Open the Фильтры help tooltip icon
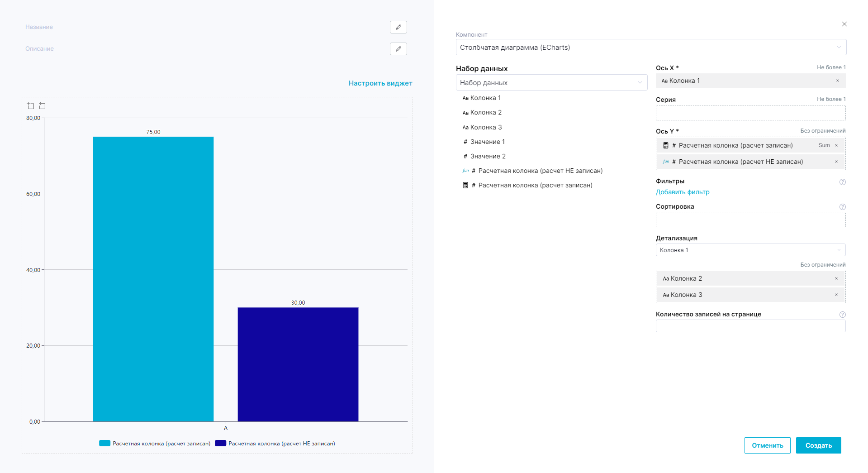 coord(842,182)
